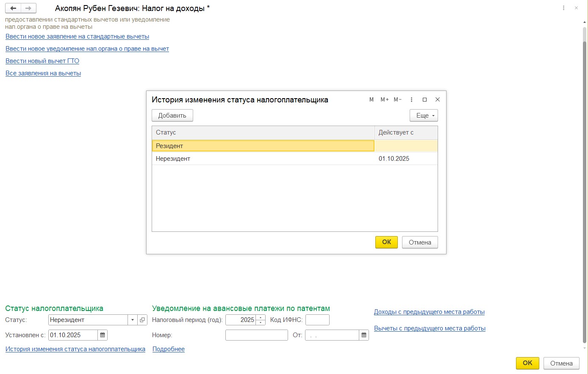Open the dialog's three-dot options menu

[x=411, y=99]
